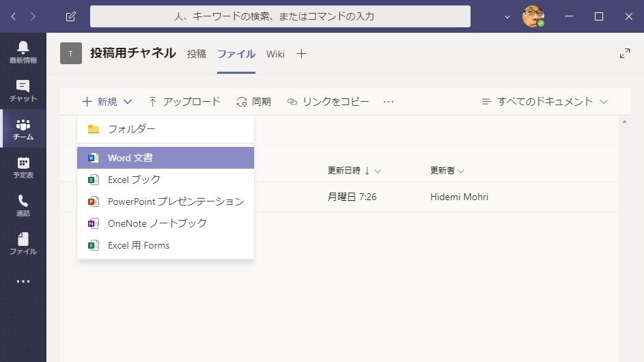Click the add tab plus icon
Screen dimensions: 644x362
(x=301, y=53)
